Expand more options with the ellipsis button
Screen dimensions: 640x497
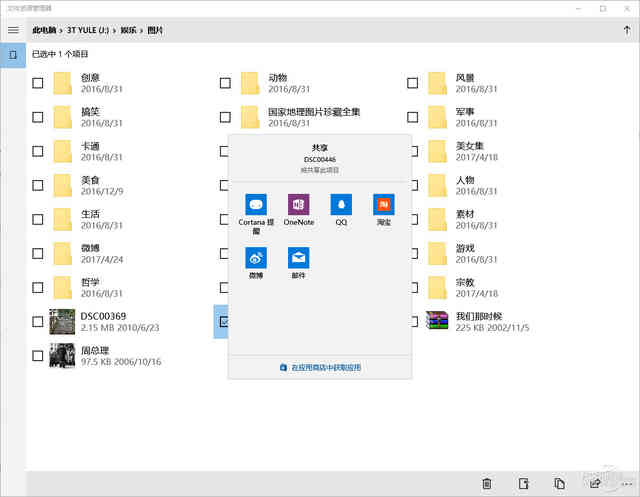626,484
